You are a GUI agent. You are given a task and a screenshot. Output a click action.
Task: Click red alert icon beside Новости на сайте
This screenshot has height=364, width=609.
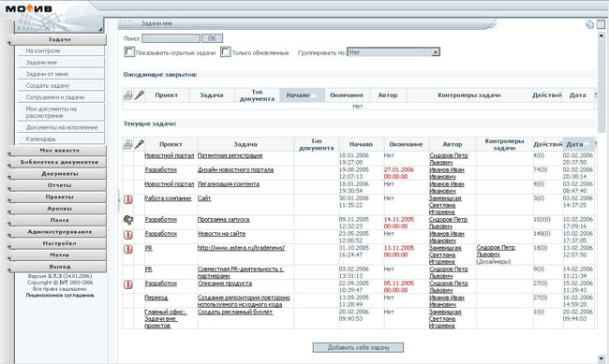point(128,235)
